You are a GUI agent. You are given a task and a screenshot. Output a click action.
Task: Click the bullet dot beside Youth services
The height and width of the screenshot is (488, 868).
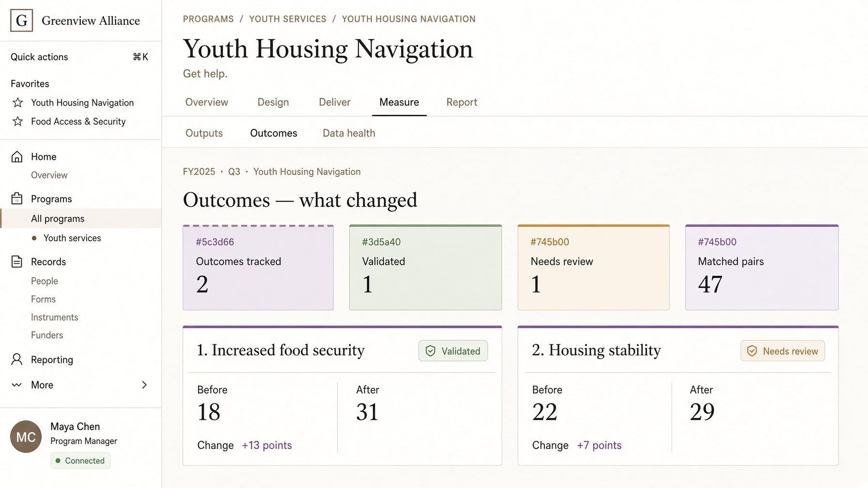(x=34, y=238)
